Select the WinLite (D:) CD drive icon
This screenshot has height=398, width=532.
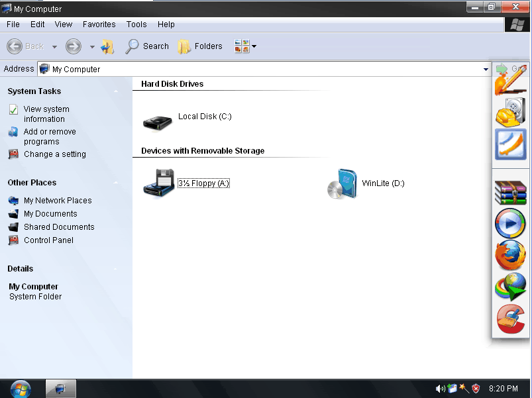pyautogui.click(x=343, y=183)
